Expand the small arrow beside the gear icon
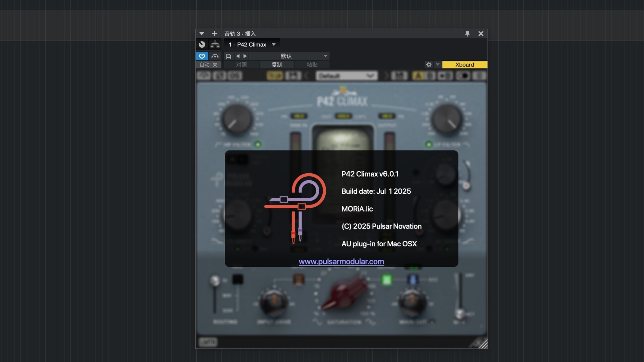This screenshot has width=644, height=362. click(x=437, y=65)
